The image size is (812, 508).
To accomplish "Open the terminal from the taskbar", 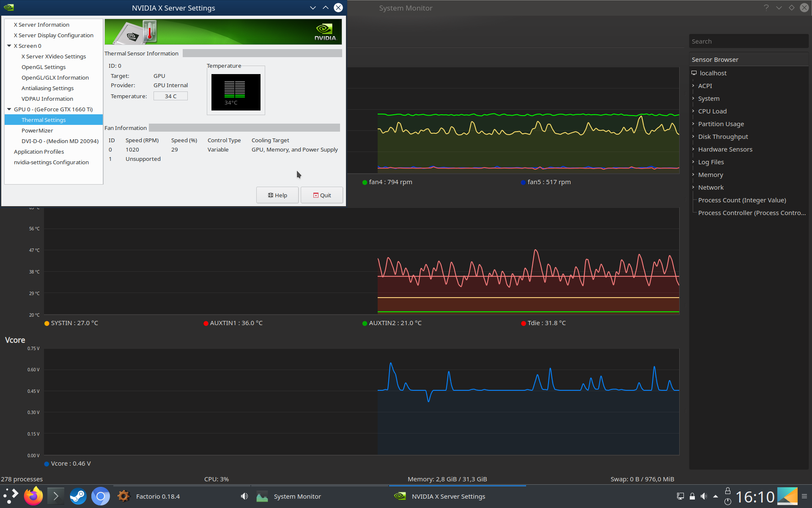I will [x=55, y=496].
